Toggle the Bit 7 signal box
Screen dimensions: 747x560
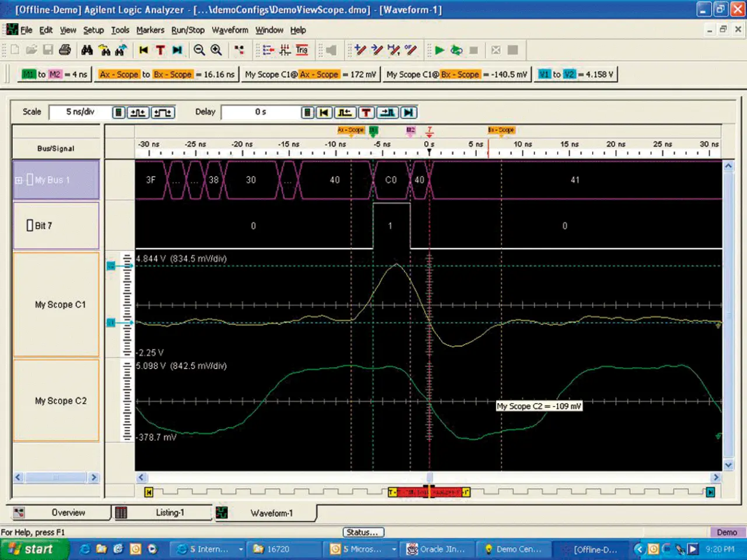(30, 226)
